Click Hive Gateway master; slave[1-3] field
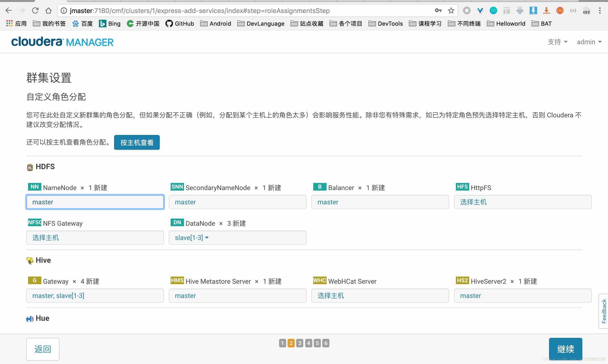Viewport: 608px width, 364px height. [x=95, y=296]
